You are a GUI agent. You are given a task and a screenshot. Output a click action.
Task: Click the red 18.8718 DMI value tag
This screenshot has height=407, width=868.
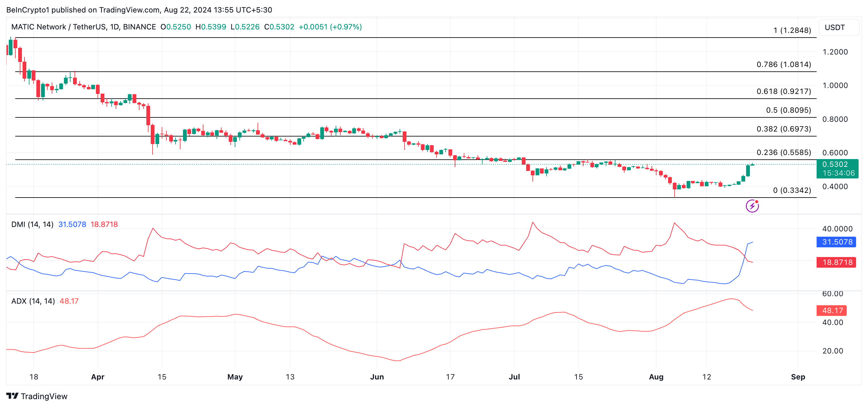point(837,262)
